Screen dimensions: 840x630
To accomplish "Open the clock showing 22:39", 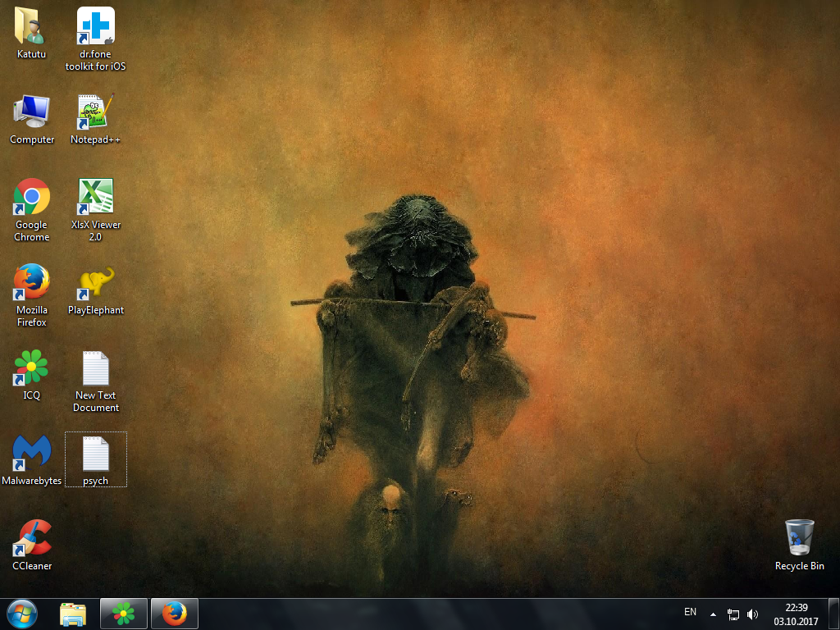I will coord(796,614).
